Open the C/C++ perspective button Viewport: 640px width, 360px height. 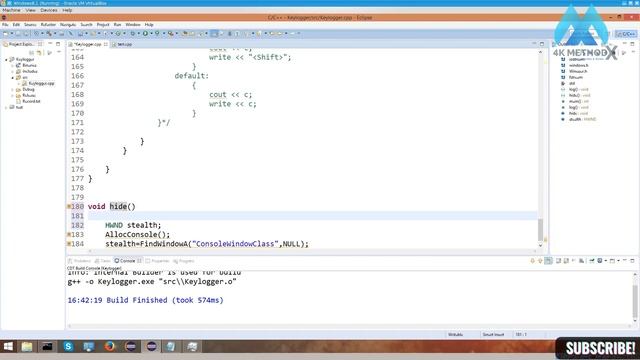[x=626, y=33]
